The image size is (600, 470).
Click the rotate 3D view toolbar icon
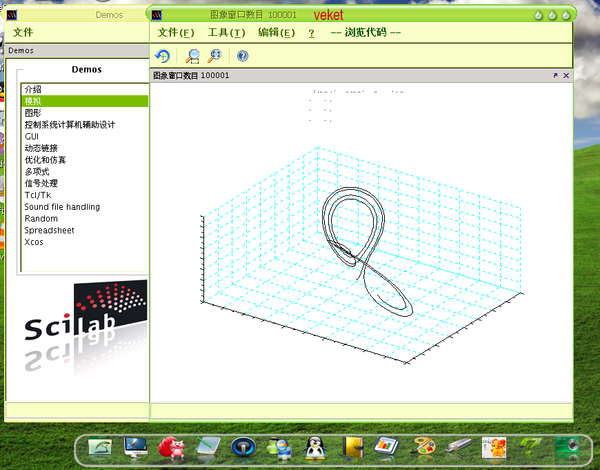pos(163,56)
